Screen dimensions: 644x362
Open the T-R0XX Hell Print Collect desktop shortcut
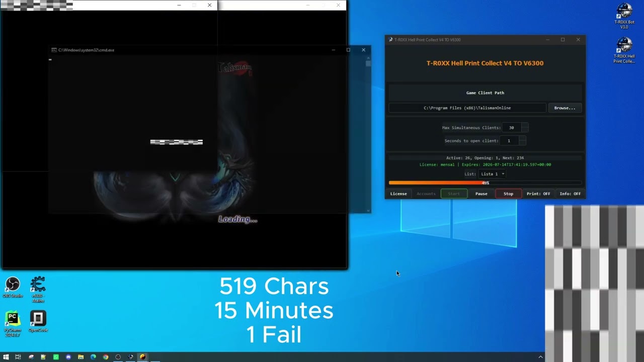tap(624, 50)
